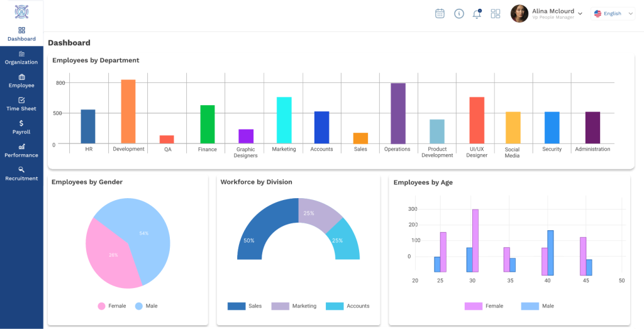
Task: Toggle Marketing legend in Workforce chart
Action: (x=294, y=306)
